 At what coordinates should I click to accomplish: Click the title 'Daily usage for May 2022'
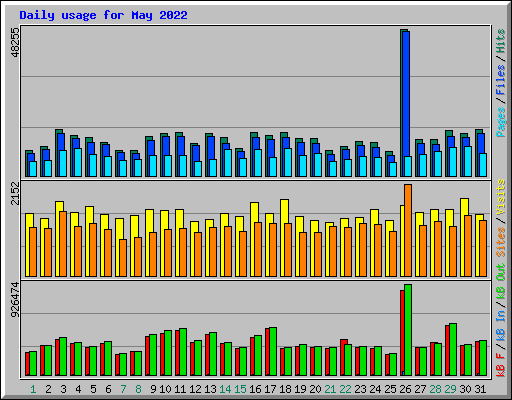pyautogui.click(x=103, y=15)
